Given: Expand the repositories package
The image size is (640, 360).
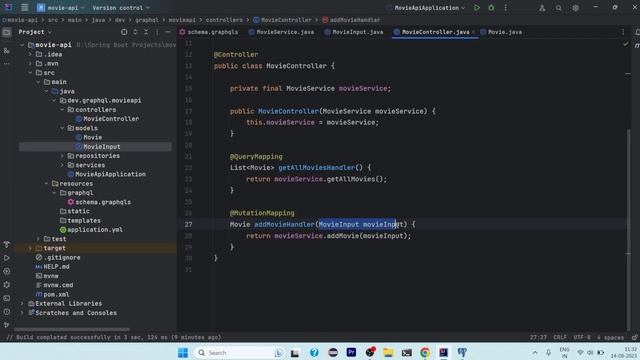Looking at the screenshot, I should click(x=62, y=156).
